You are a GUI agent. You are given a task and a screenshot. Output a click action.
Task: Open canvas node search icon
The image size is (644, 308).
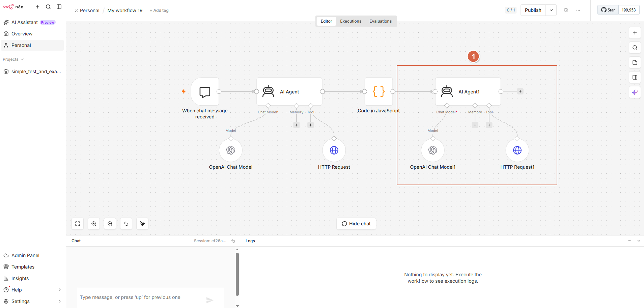point(635,48)
